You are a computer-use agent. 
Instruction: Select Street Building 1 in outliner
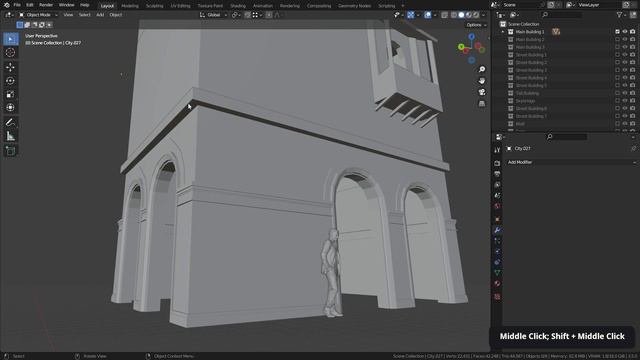[531, 55]
